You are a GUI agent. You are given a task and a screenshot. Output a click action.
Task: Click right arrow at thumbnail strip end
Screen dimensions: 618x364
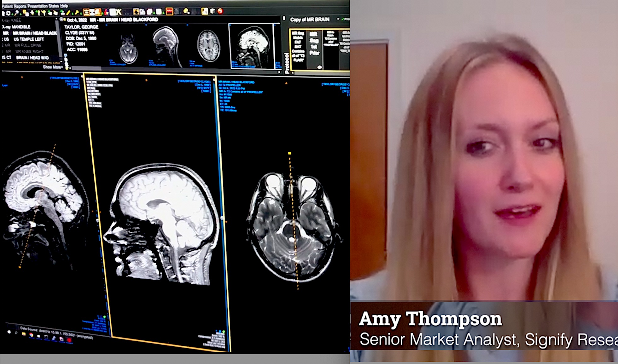pyautogui.click(x=279, y=72)
